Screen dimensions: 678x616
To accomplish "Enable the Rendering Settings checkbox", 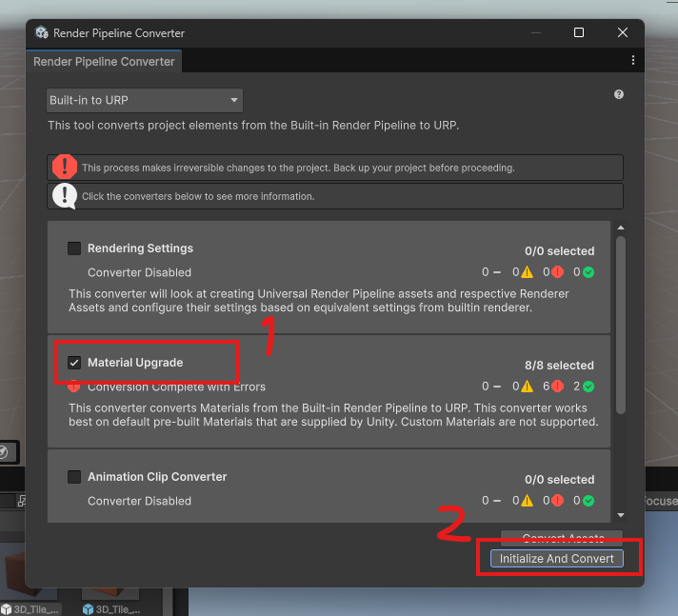I will [74, 248].
